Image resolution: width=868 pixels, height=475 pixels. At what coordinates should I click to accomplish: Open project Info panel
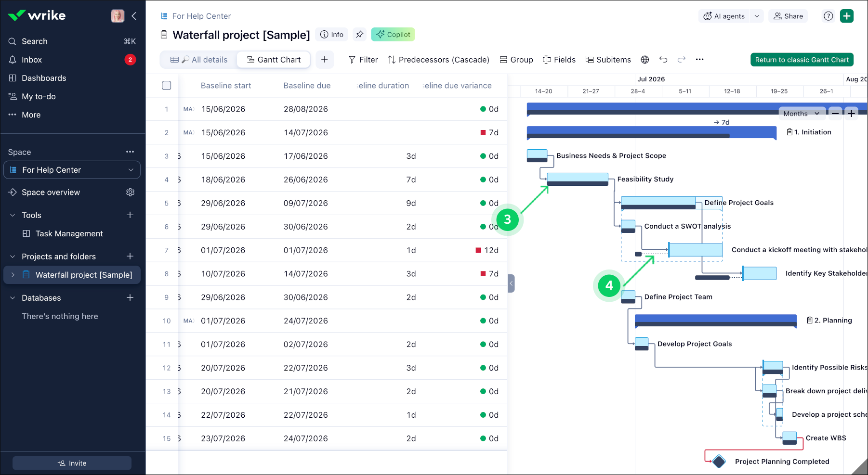click(x=332, y=35)
